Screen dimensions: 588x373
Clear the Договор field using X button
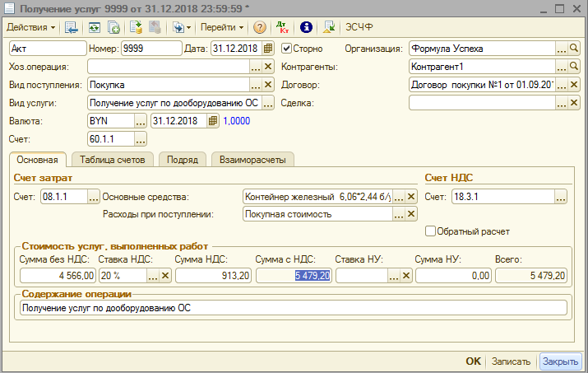(574, 85)
